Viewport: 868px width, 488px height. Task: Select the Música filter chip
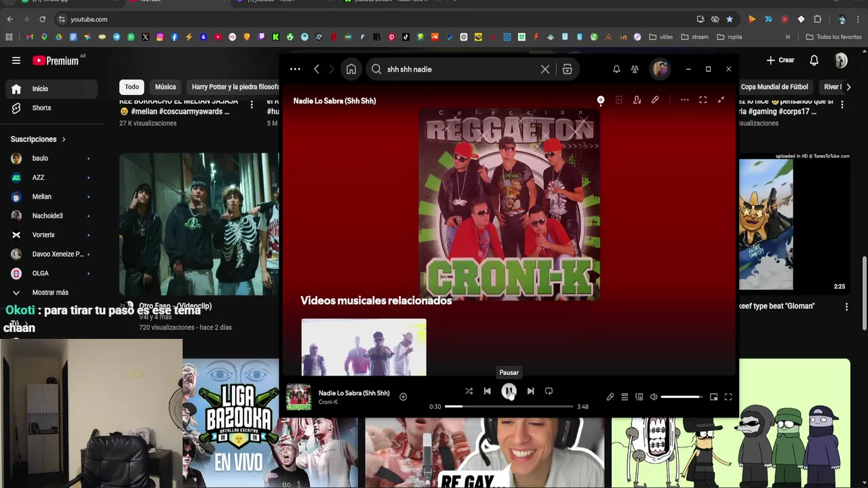tap(165, 87)
